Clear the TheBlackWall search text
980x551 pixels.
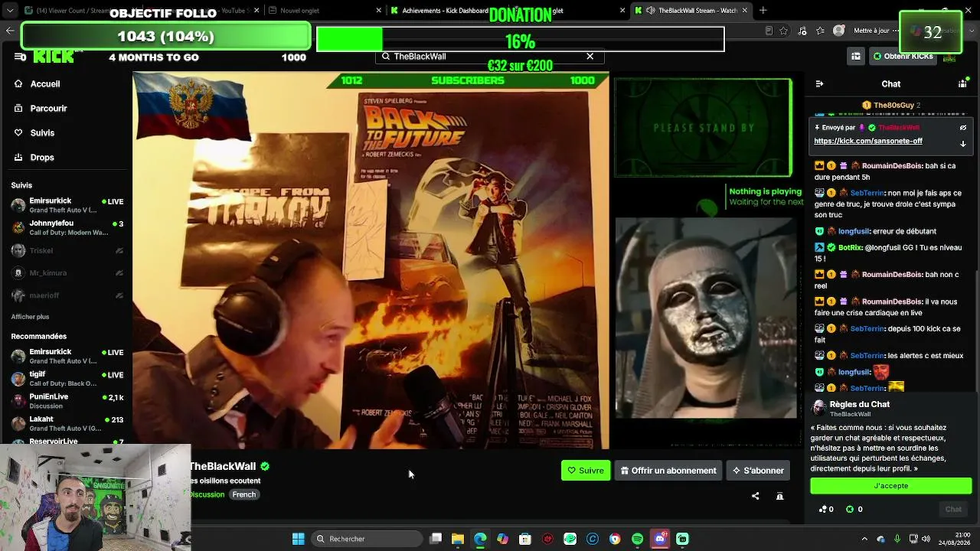point(590,57)
